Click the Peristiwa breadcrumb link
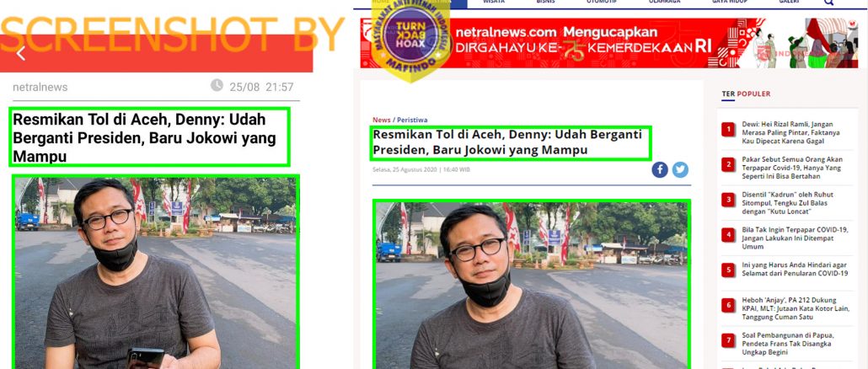Viewport: 868px width, 369px height. [412, 120]
